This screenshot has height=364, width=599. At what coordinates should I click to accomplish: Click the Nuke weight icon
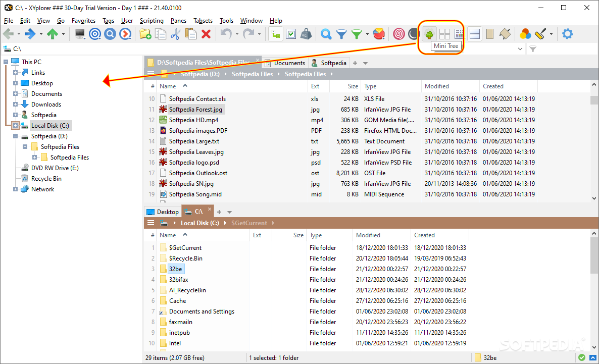click(306, 34)
